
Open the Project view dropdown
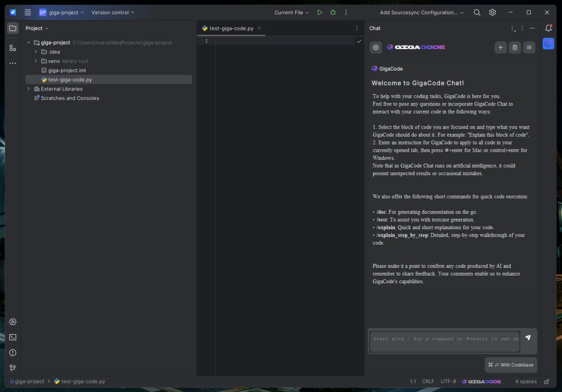click(37, 28)
